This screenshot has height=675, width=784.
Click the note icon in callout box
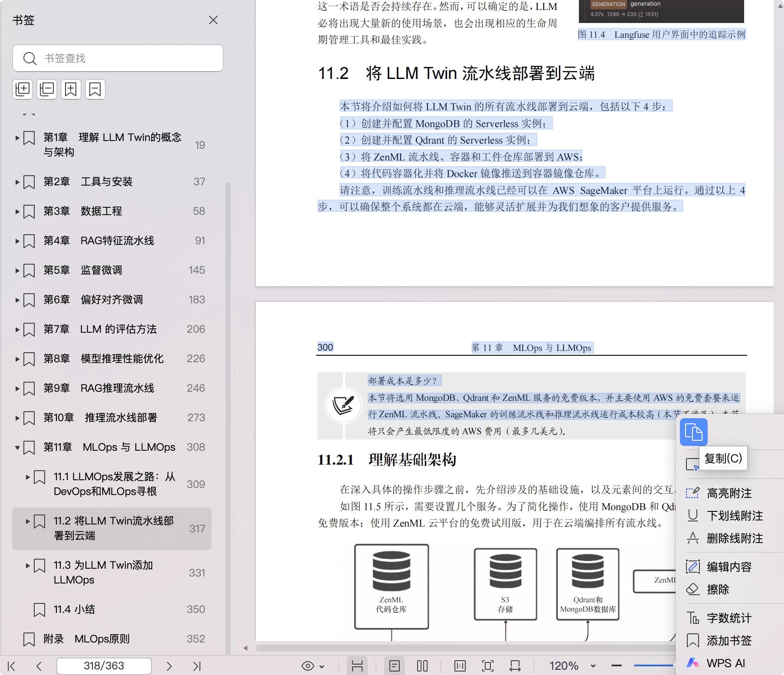coord(343,406)
